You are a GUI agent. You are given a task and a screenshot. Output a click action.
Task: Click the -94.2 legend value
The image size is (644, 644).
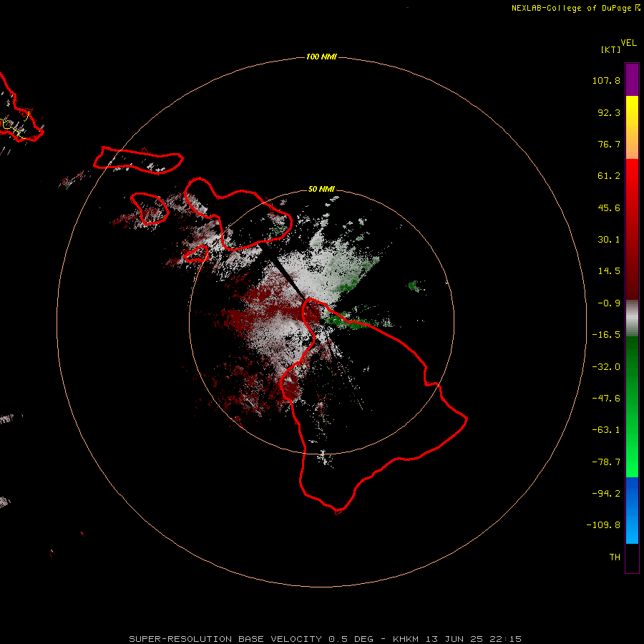point(606,493)
